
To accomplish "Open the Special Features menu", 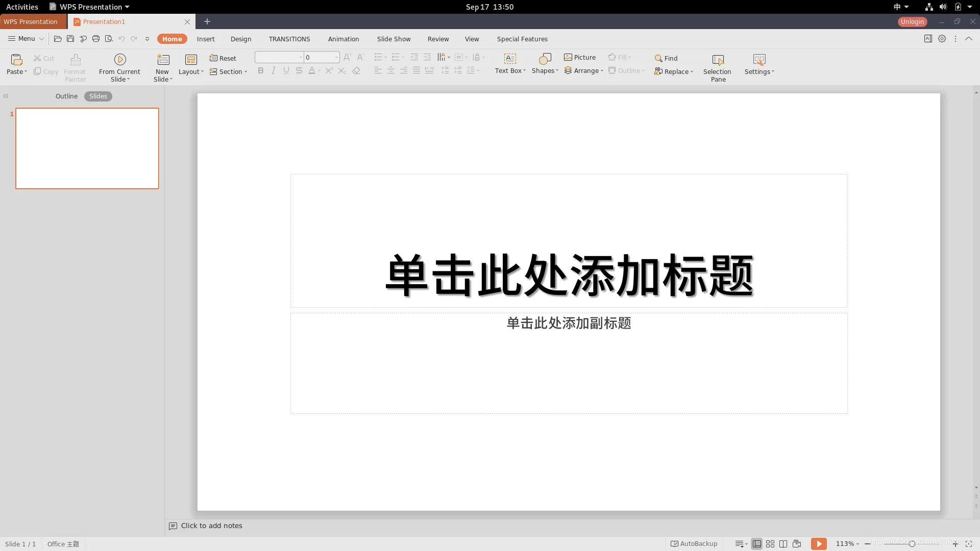I will (x=522, y=38).
